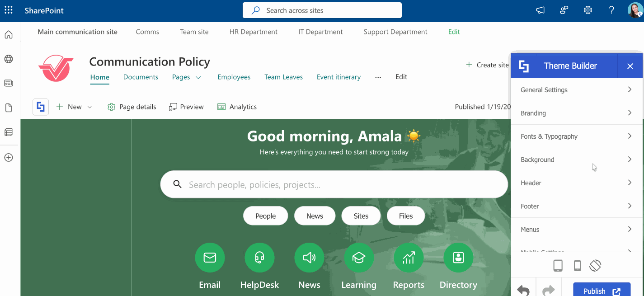This screenshot has width=644, height=296.
Task: Open Team Leaves nav item
Action: (x=283, y=77)
